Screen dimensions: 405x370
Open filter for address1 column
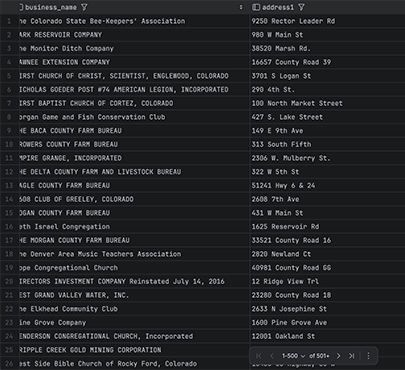point(301,7)
